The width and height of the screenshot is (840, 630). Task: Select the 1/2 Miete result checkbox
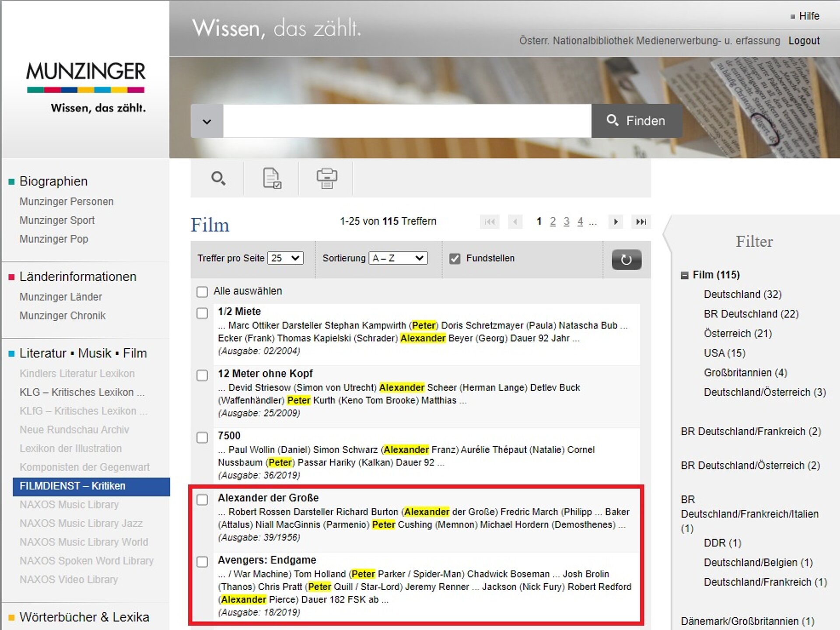[202, 313]
